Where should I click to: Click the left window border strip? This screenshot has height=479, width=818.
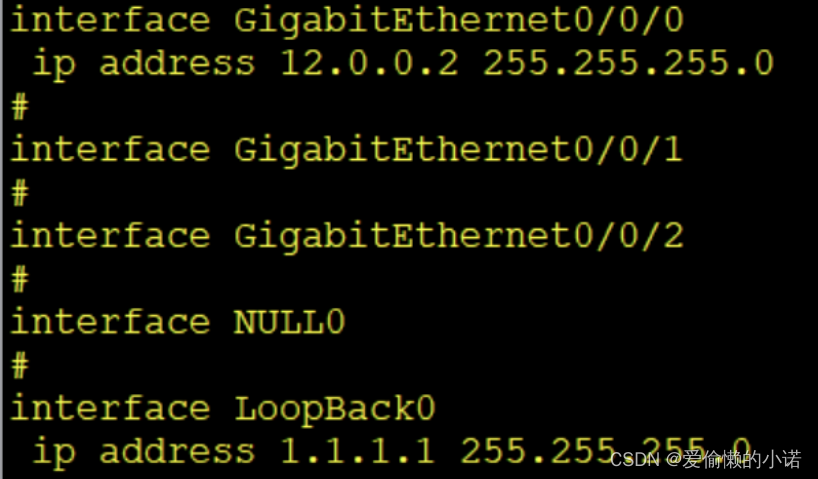click(2, 240)
